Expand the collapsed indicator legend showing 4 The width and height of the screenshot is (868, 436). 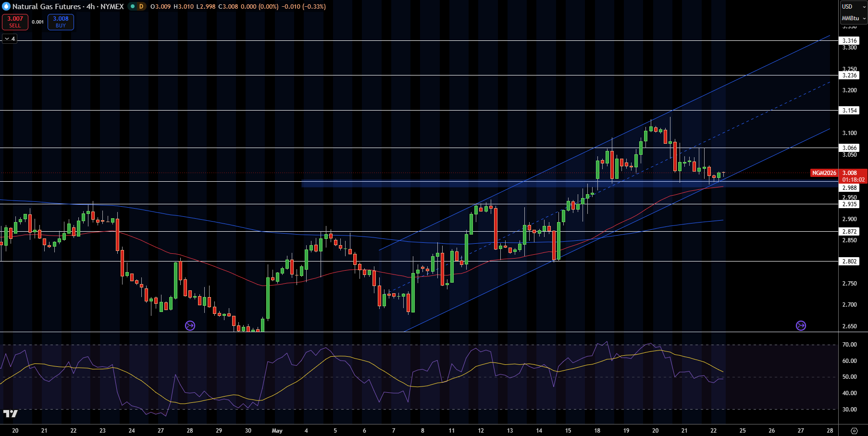coord(10,38)
